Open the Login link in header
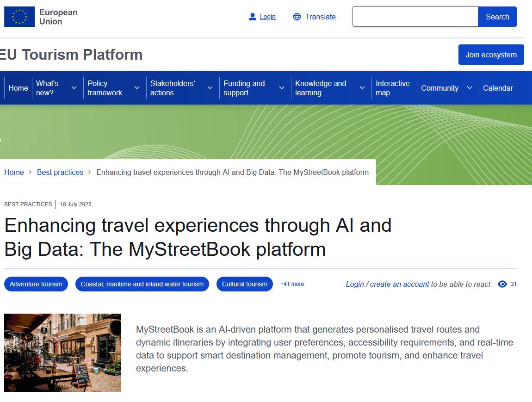The image size is (532, 402). pos(268,17)
